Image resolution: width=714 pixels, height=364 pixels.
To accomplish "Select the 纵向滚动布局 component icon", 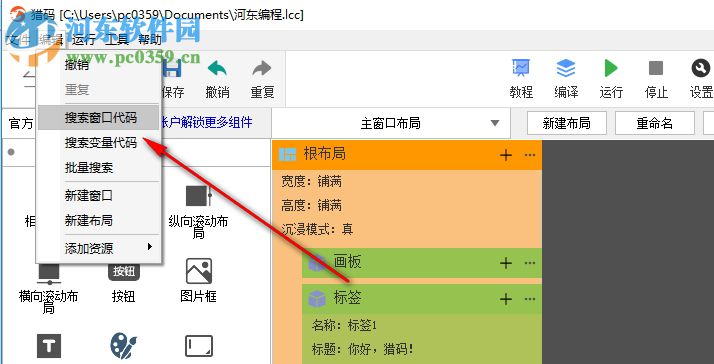I will point(199,196).
